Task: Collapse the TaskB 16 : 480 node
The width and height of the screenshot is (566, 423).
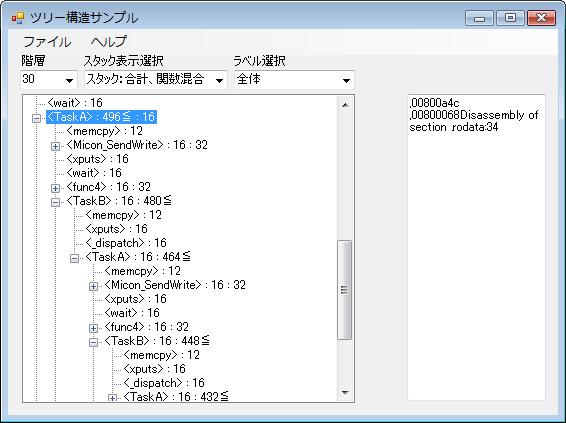Action: click(x=55, y=202)
